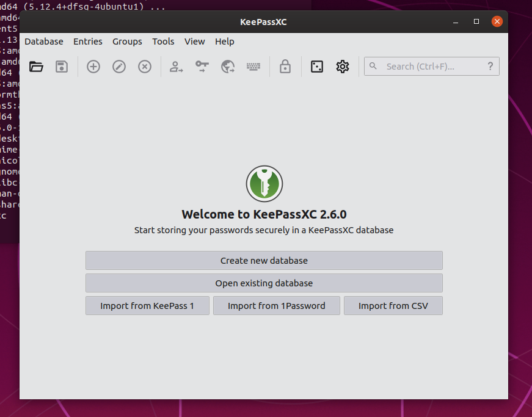532x417 pixels.
Task: Click 'Start storing your passwords securely' text
Action: point(264,230)
